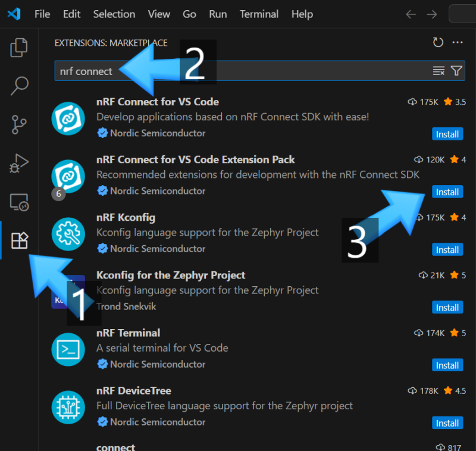The width and height of the screenshot is (476, 451).
Task: Refresh the extensions marketplace list
Action: point(438,42)
